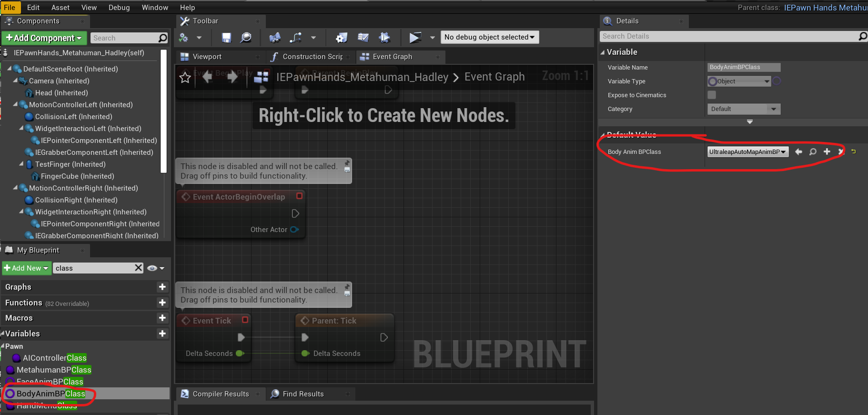Open the 'No debug object selected' dropdown
This screenshot has width=868, height=415.
(489, 37)
